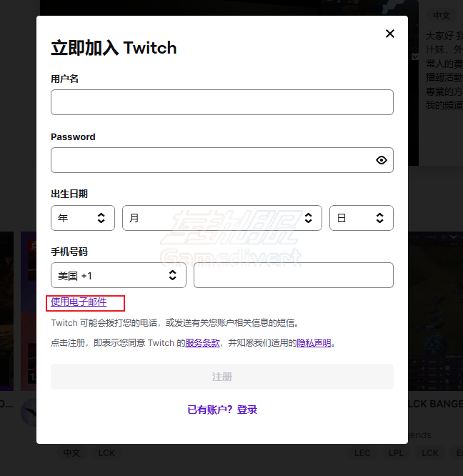Image resolution: width=463 pixels, height=476 pixels.
Task: Open the LCK BANGE stream thumbnail behind dialog
Action: (x=436, y=311)
